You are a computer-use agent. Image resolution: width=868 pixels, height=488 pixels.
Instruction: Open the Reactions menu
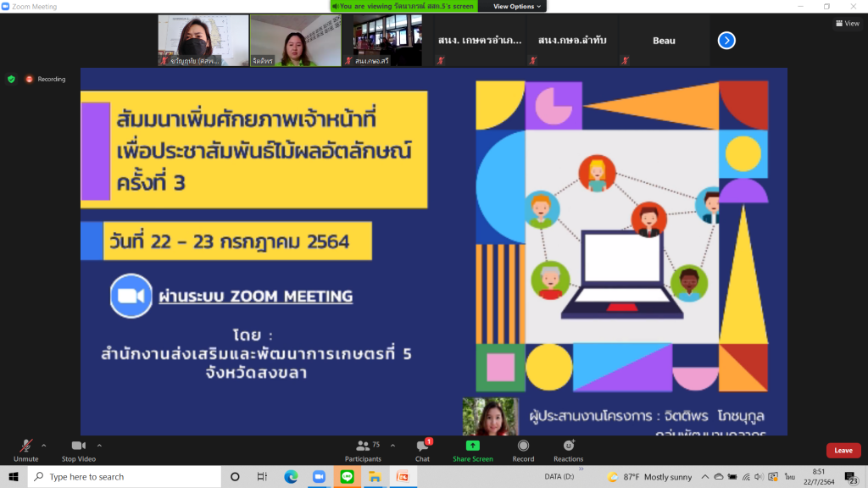click(569, 451)
